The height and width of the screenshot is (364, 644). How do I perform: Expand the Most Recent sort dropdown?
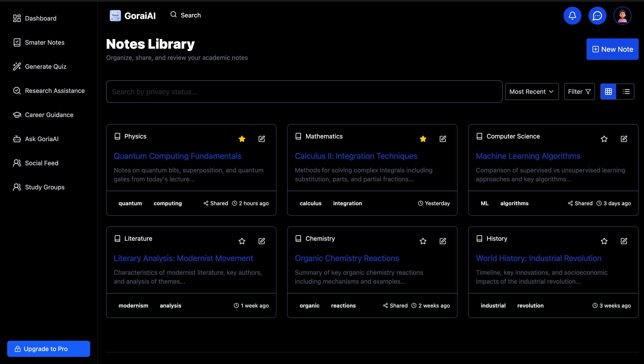tap(532, 92)
